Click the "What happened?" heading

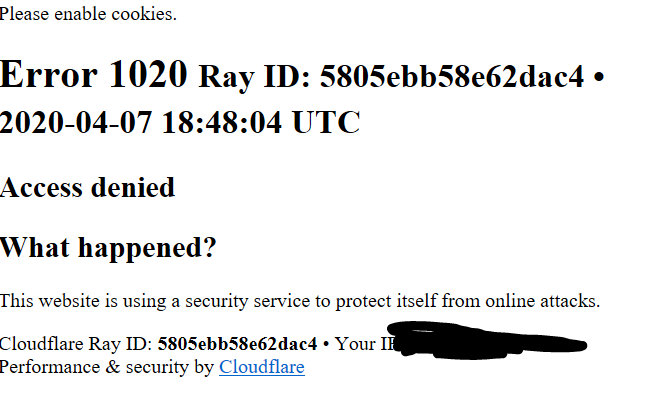click(108, 247)
